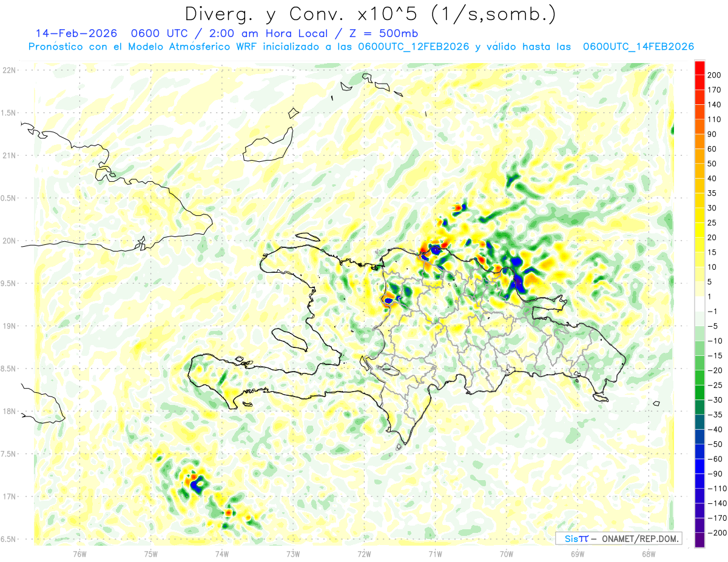Screen dimensions: 728x562
Task: Click the '74W' longitude label
Action: tap(222, 554)
